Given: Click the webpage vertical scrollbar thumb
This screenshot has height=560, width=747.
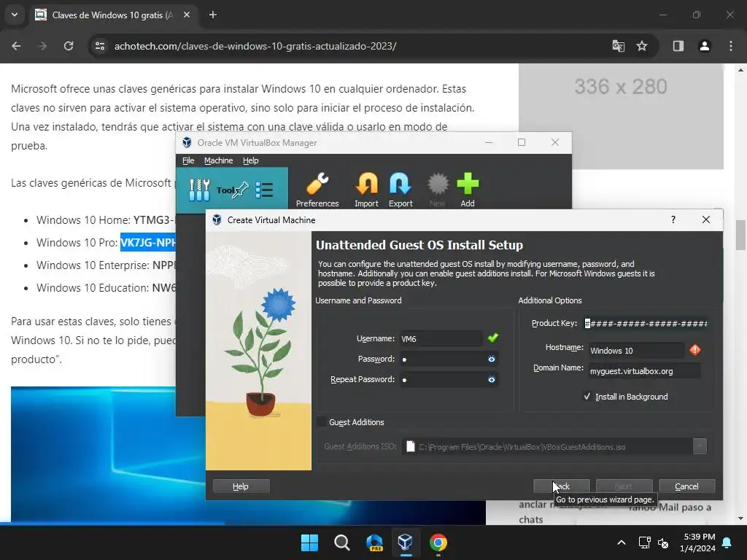Looking at the screenshot, I should [740, 234].
